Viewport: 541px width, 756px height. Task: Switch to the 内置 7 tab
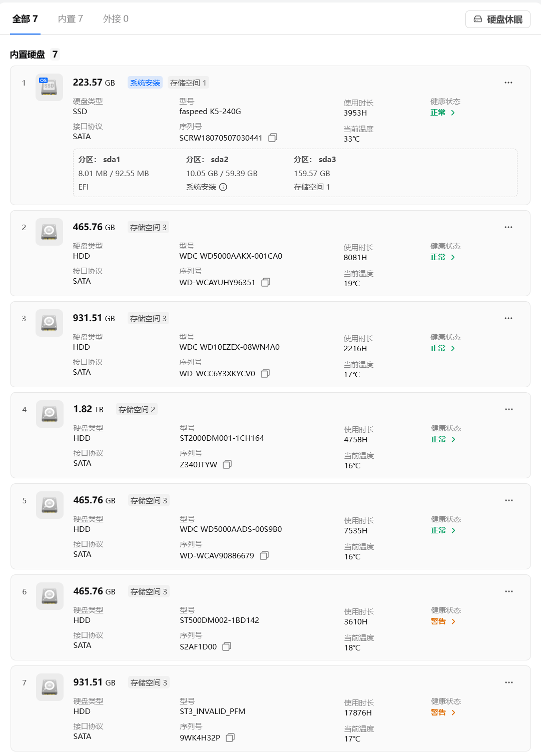[x=71, y=19]
